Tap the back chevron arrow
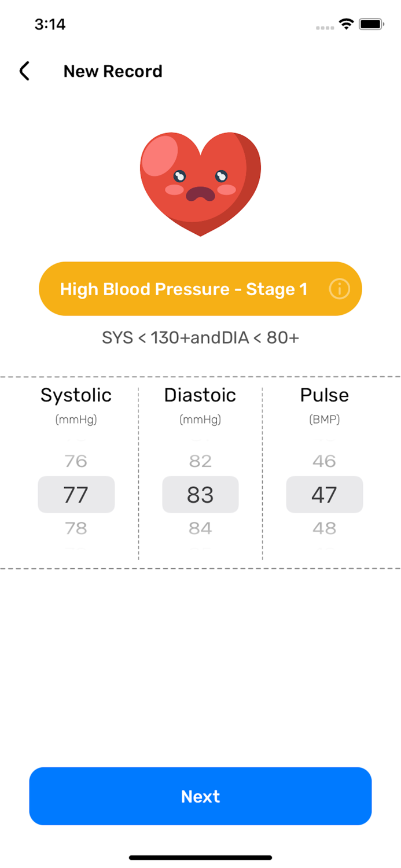Image resolution: width=401 pixels, height=868 pixels. (24, 71)
